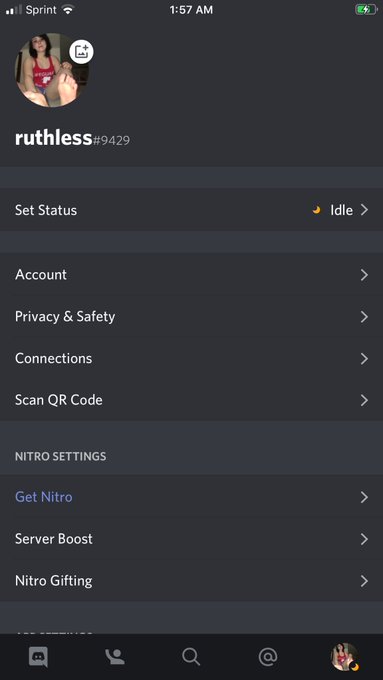The image size is (383, 680).
Task: Open the Search magnifier tab
Action: [x=191, y=657]
